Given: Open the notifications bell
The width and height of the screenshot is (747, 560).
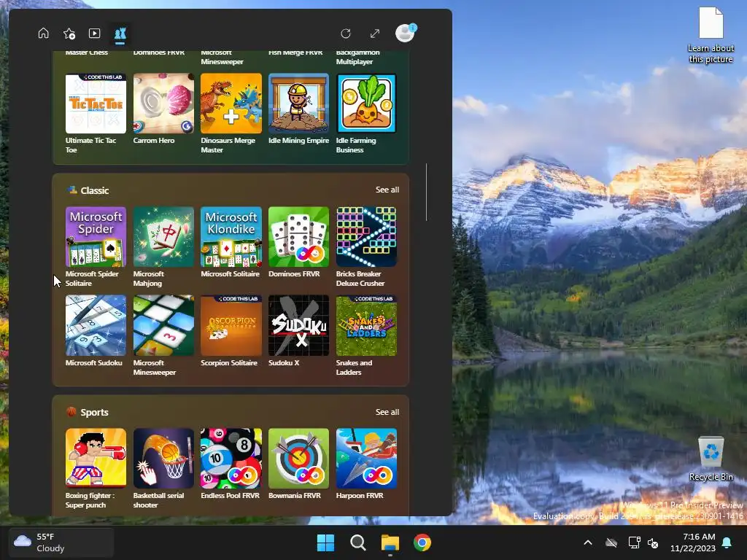Looking at the screenshot, I should pos(727,542).
